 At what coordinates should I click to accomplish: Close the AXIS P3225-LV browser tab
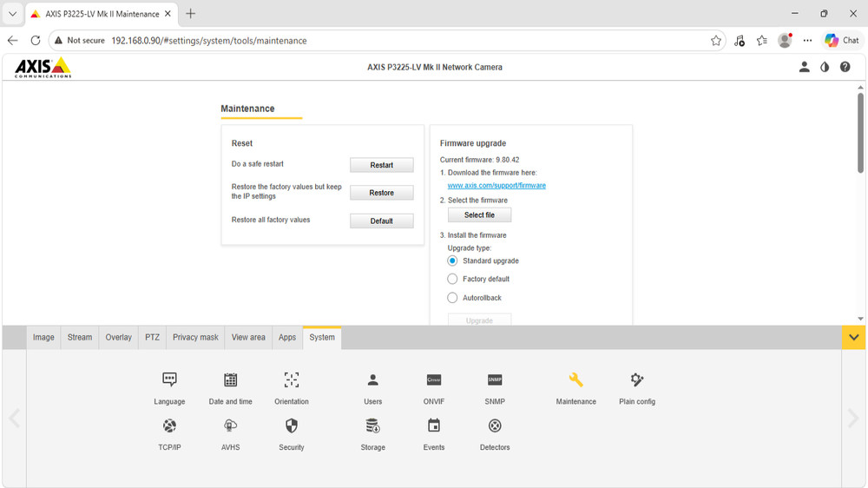168,14
